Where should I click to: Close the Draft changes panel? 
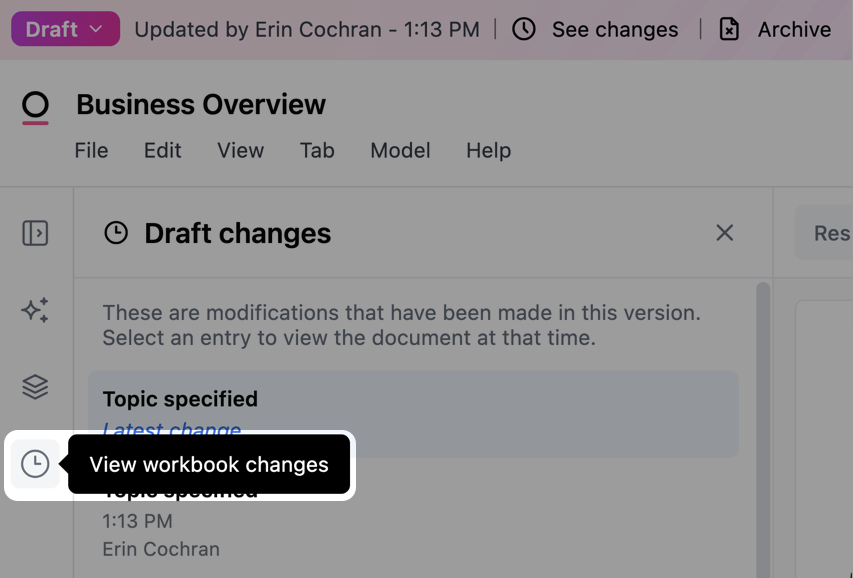[725, 233]
